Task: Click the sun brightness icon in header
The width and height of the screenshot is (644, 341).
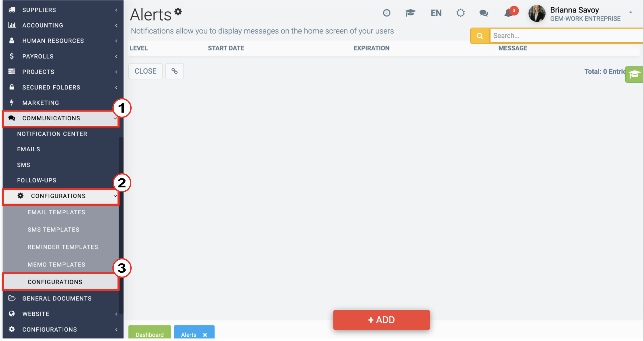Action: tap(460, 13)
